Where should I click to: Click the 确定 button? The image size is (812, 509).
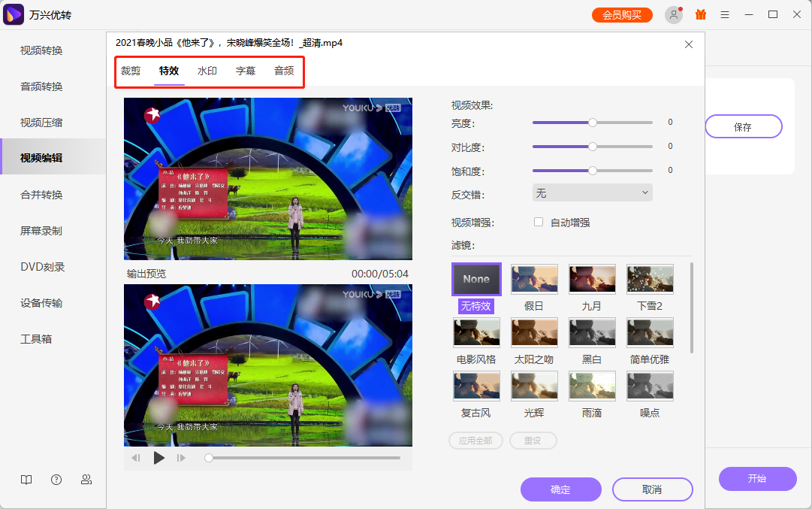pyautogui.click(x=561, y=489)
